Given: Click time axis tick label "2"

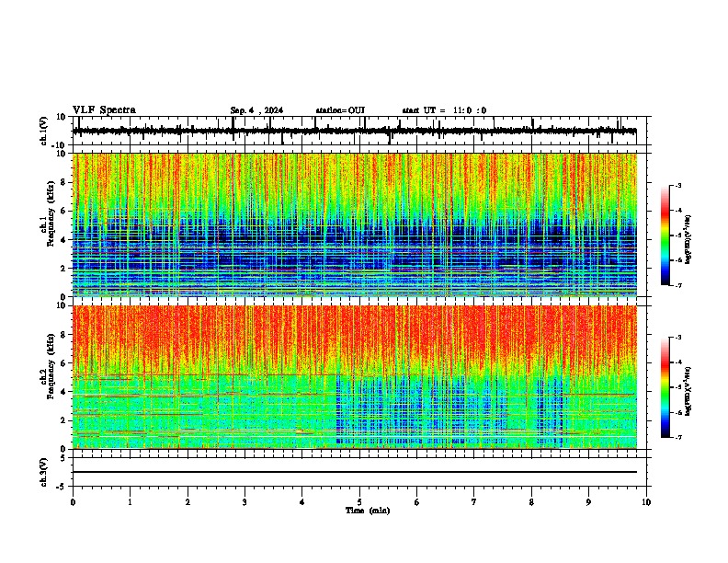Looking at the screenshot, I should [188, 502].
